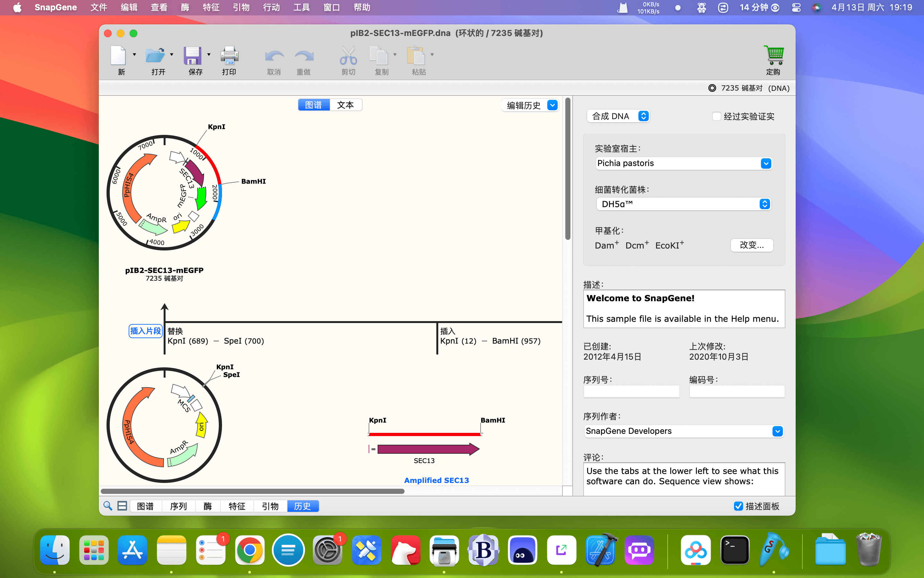Open the SnapGene app in the dock
The height and width of the screenshot is (578, 924).
coord(774,550)
